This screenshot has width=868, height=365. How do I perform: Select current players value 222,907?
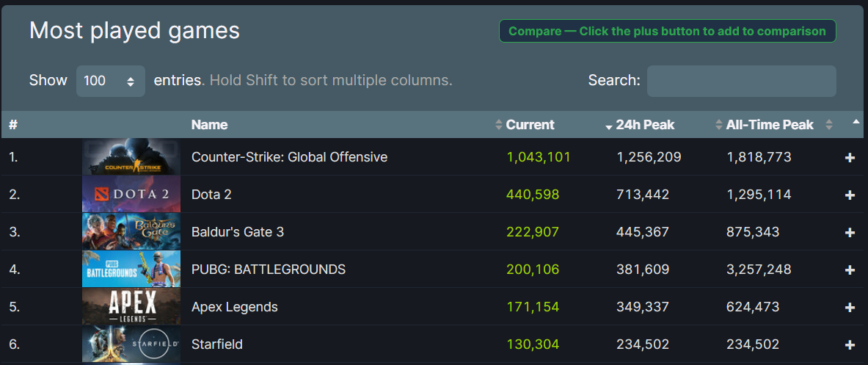click(x=533, y=232)
